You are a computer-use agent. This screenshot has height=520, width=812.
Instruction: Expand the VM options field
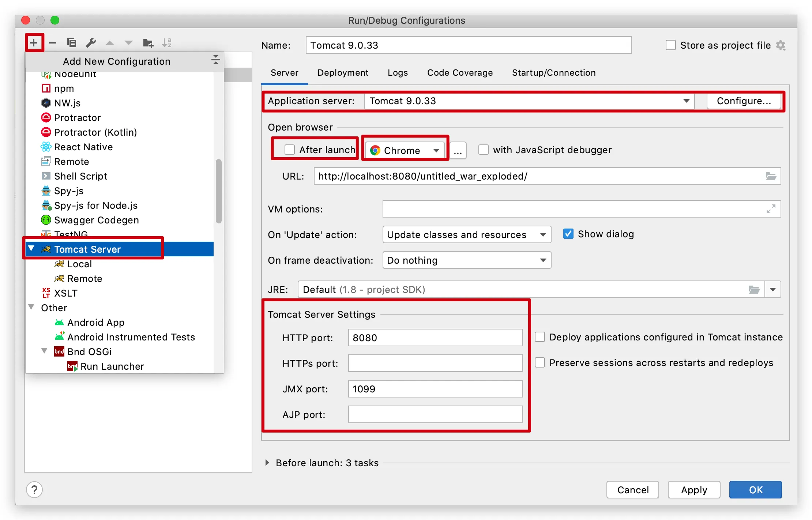click(x=771, y=209)
